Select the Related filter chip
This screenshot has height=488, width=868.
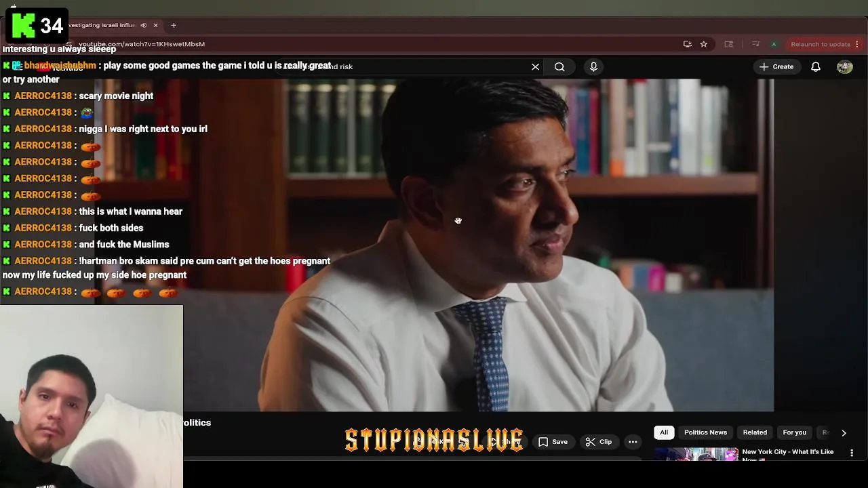(755, 432)
